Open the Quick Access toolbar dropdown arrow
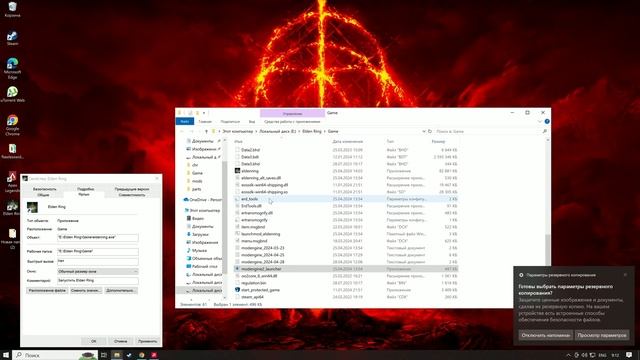 pos(204,113)
